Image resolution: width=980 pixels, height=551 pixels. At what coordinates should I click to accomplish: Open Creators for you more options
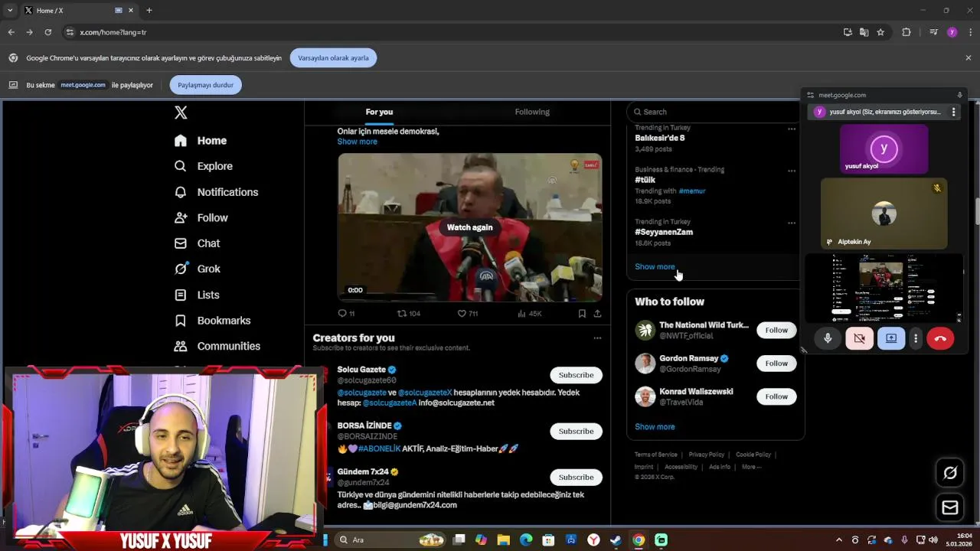tap(597, 338)
